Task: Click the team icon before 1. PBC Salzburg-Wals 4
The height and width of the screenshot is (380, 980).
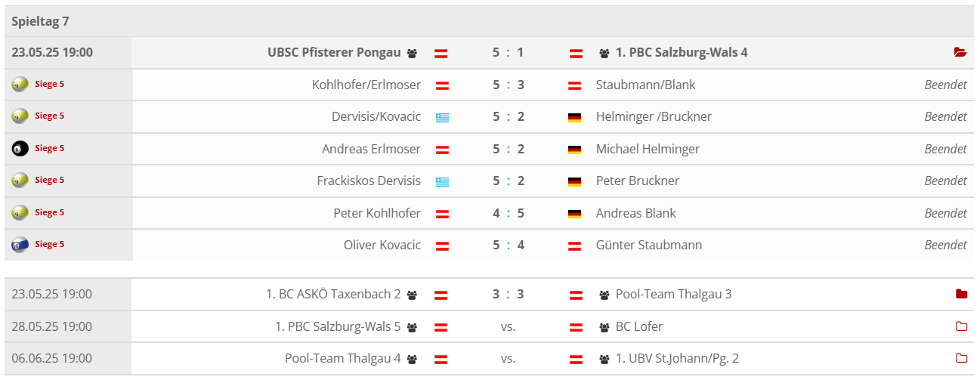Action: (604, 54)
